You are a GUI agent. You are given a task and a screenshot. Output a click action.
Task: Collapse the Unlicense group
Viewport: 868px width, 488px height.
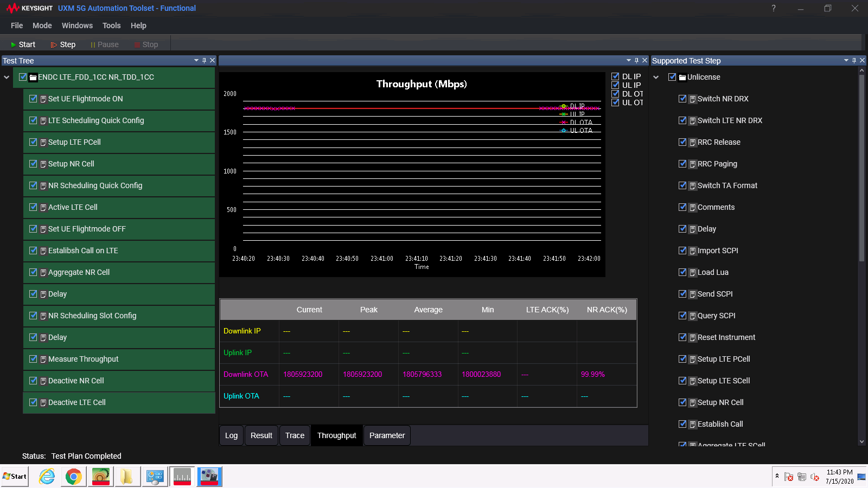(656, 78)
